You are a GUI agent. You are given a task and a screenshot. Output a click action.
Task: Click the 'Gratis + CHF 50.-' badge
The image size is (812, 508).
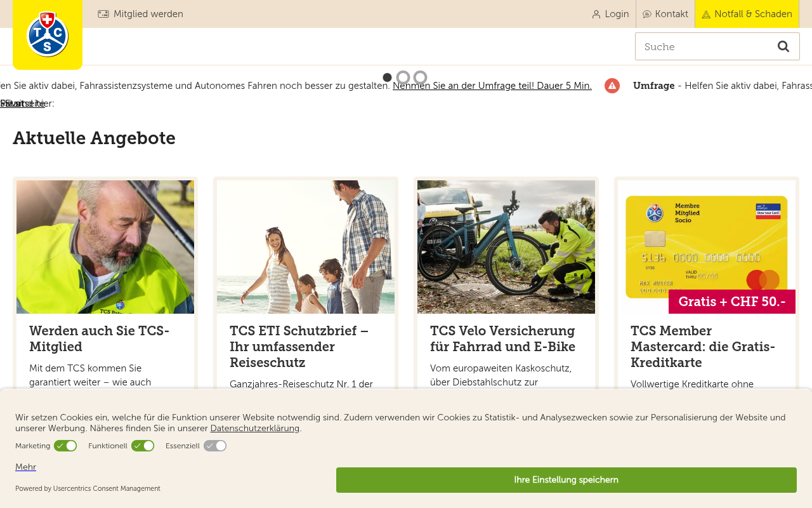(x=732, y=302)
